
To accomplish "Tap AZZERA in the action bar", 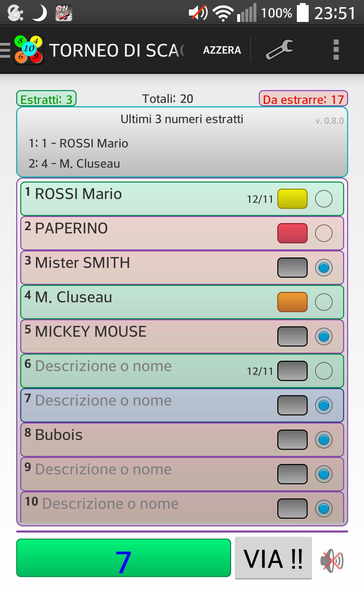I will click(x=222, y=50).
